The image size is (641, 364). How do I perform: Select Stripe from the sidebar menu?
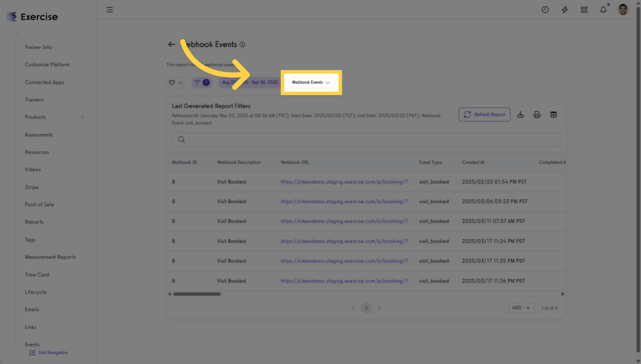[31, 187]
